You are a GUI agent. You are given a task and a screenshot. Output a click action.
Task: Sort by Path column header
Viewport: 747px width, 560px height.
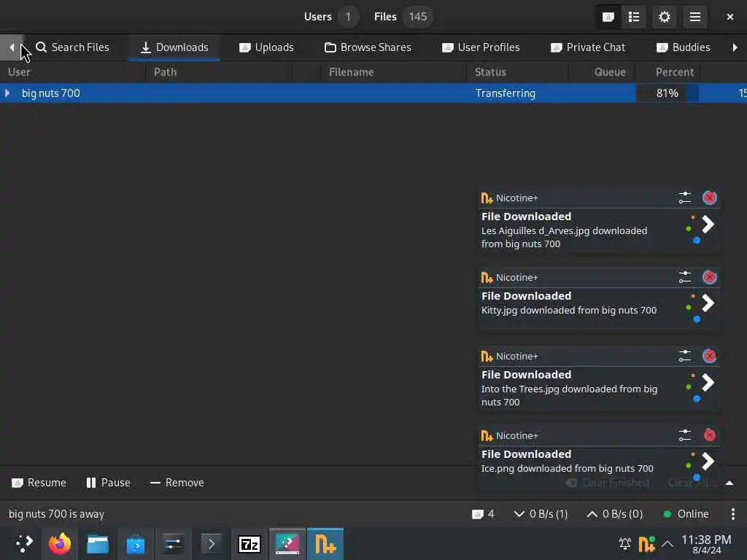[218, 72]
